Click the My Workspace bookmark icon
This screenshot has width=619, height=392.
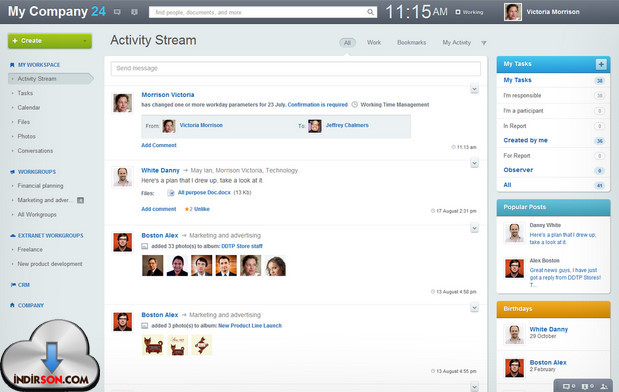tap(12, 65)
